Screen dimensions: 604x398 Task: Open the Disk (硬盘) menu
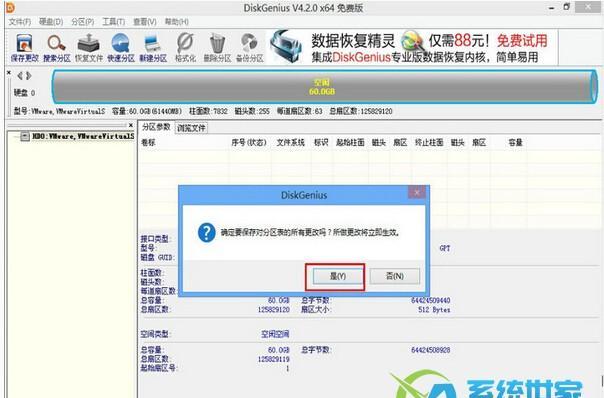click(x=51, y=22)
